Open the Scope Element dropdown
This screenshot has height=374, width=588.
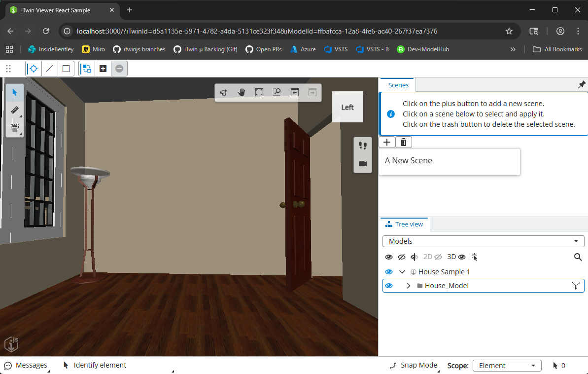coord(507,366)
